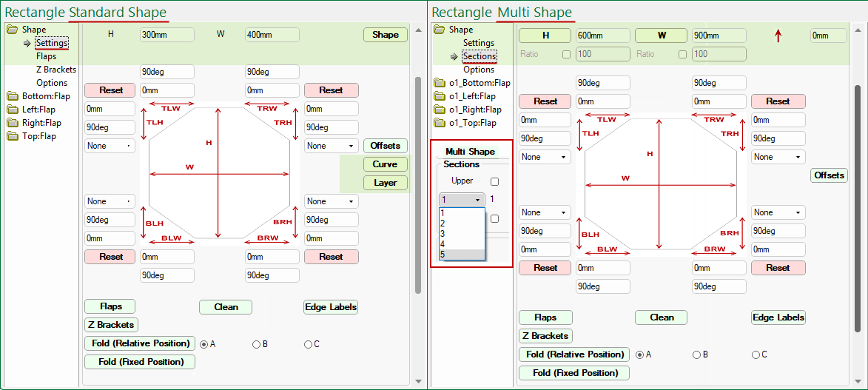868x390 pixels.
Task: Select Z Brackets in the Standard Shape tree
Action: coord(55,70)
